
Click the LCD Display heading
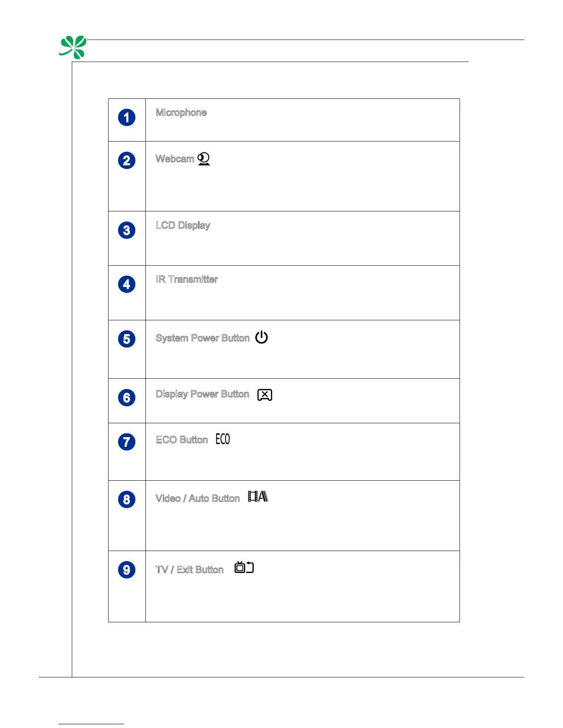tap(183, 225)
